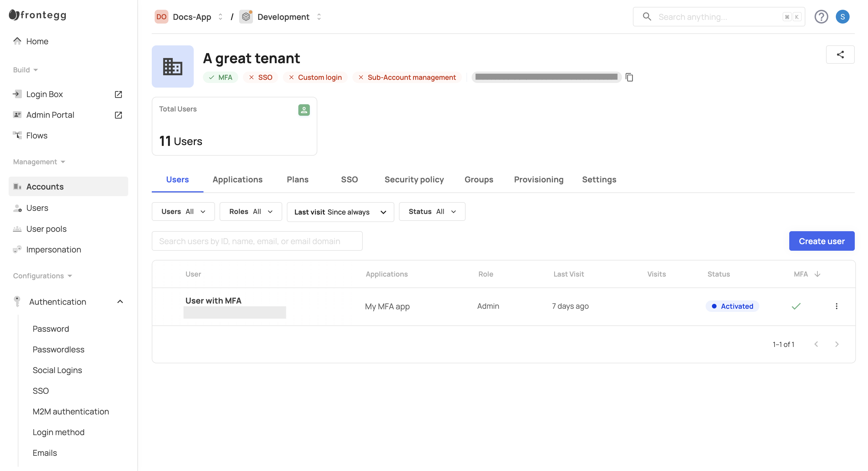Open the help question mark icon
Image resolution: width=868 pixels, height=471 pixels.
pos(821,17)
